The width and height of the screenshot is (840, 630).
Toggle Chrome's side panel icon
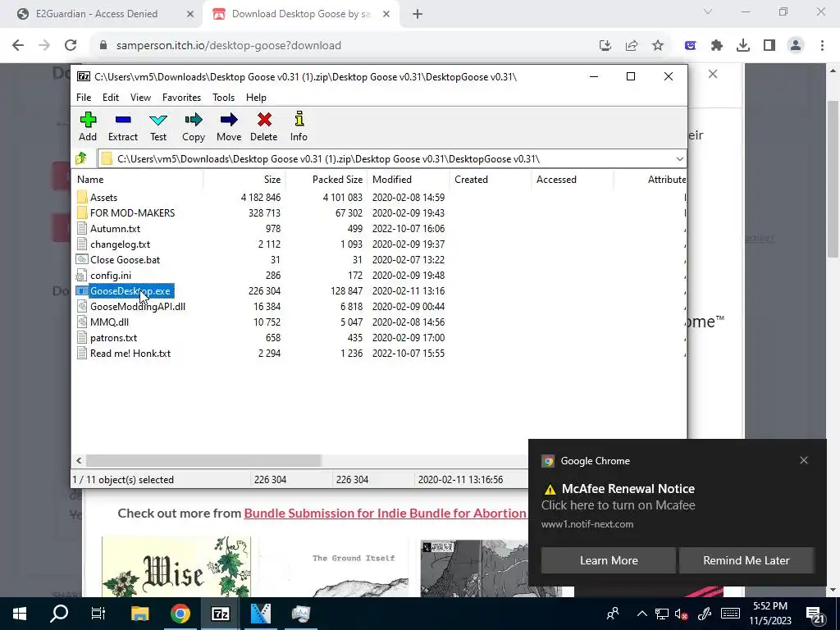point(769,46)
